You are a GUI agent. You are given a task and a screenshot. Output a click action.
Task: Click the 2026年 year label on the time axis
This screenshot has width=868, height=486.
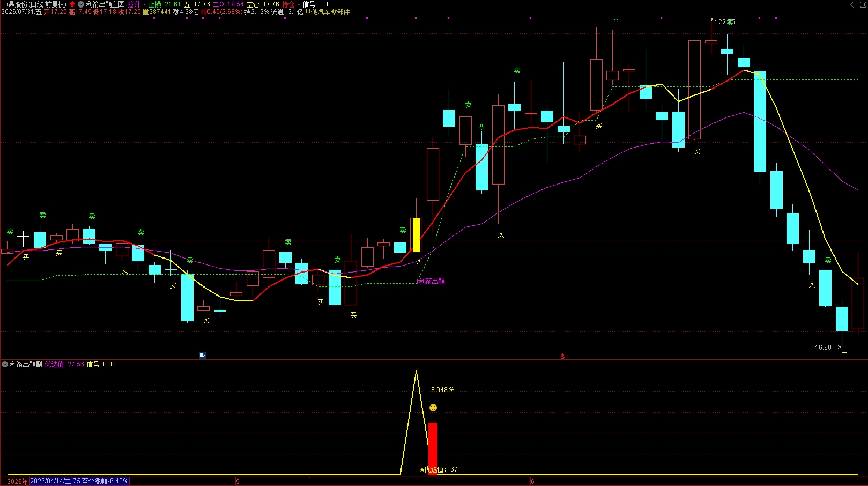point(18,481)
